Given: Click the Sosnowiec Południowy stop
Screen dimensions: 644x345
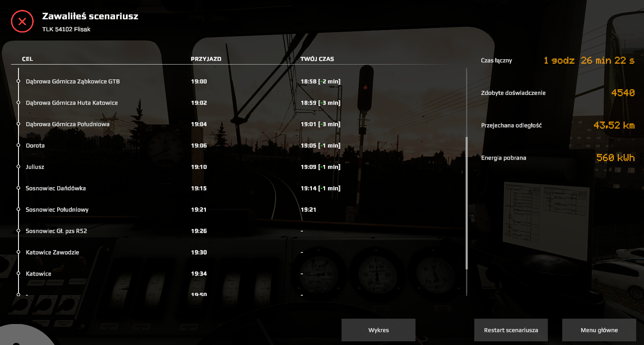Looking at the screenshot, I should point(57,210).
